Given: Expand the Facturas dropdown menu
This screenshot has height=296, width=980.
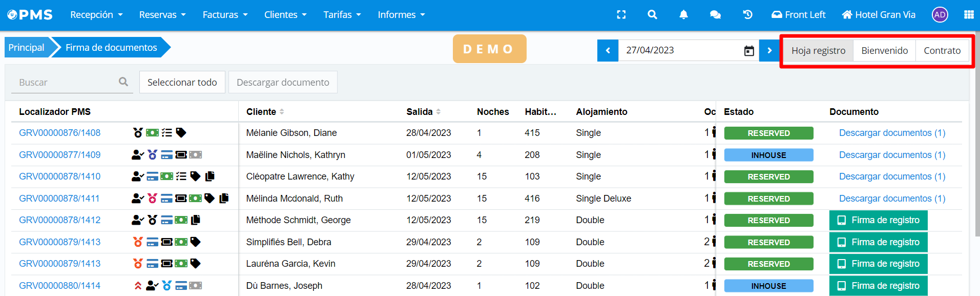Looking at the screenshot, I should pos(225,15).
